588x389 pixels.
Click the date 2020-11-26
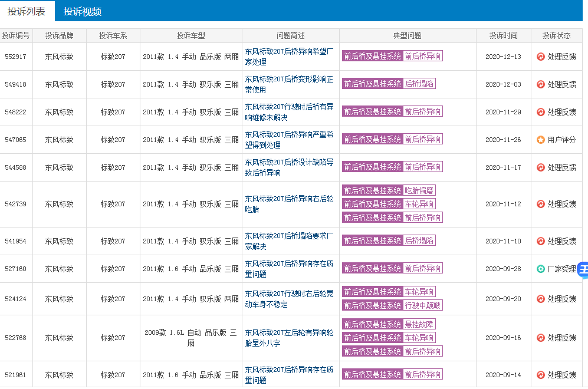coord(503,140)
